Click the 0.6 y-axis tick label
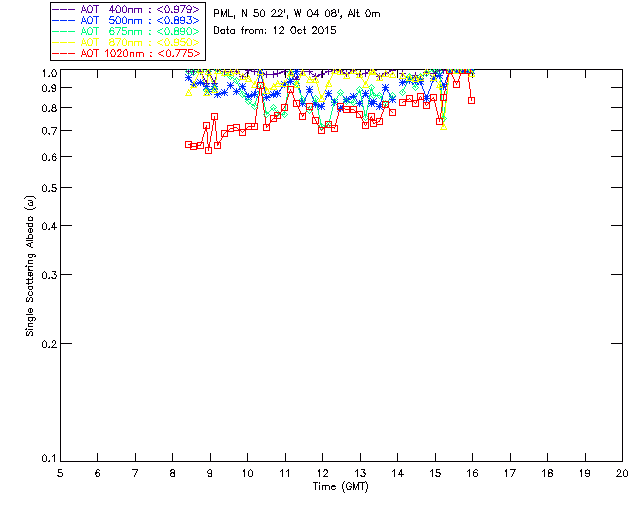The image size is (640, 512). [49, 157]
